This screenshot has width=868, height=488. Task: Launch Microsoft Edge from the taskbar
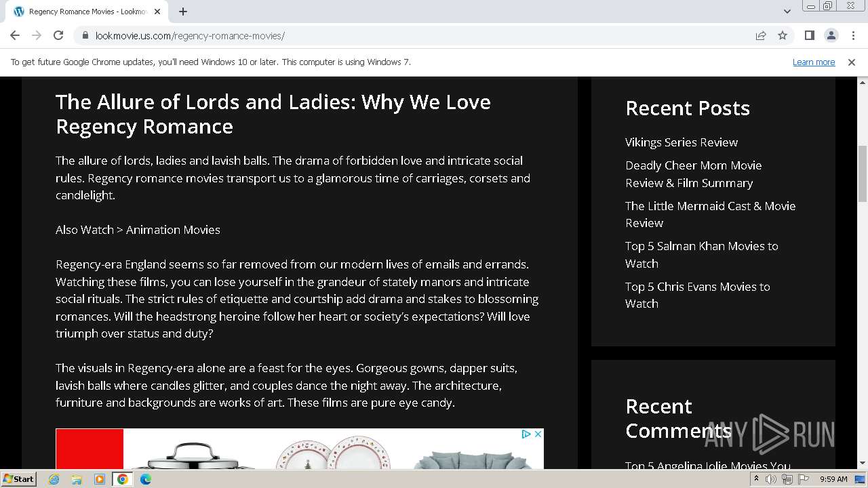click(146, 479)
